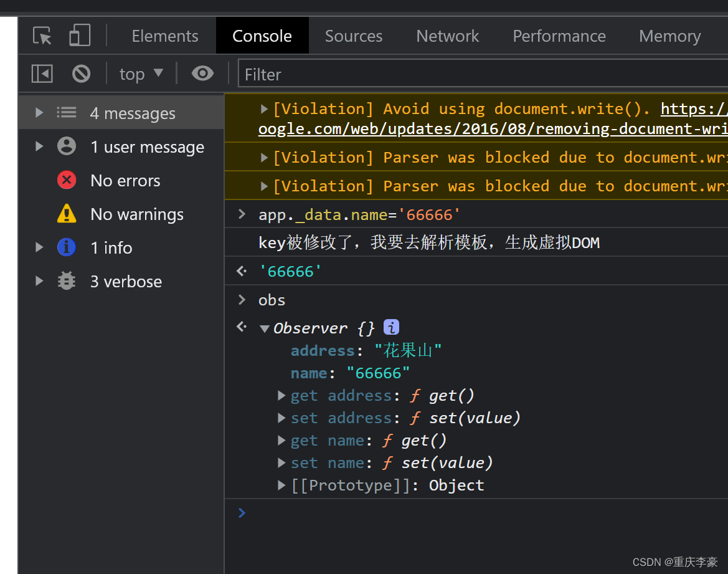728x574 pixels.
Task: Click the messages list icon
Action: pyautogui.click(x=67, y=112)
